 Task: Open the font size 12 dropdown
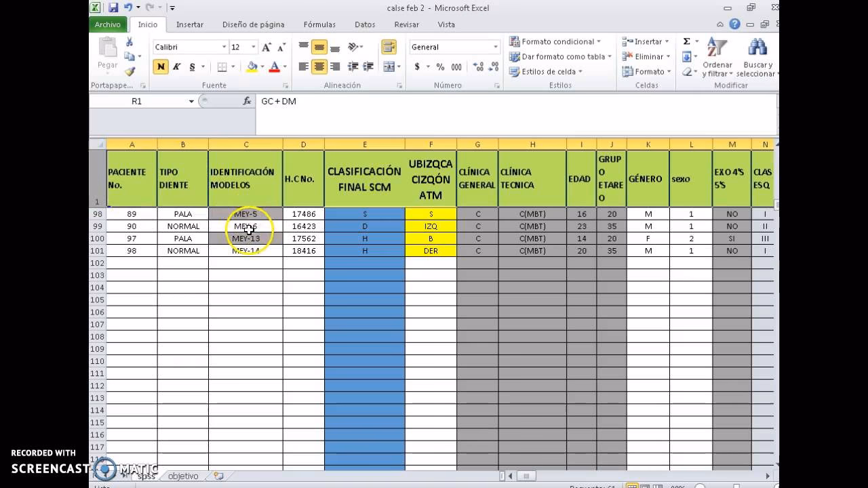(x=254, y=47)
